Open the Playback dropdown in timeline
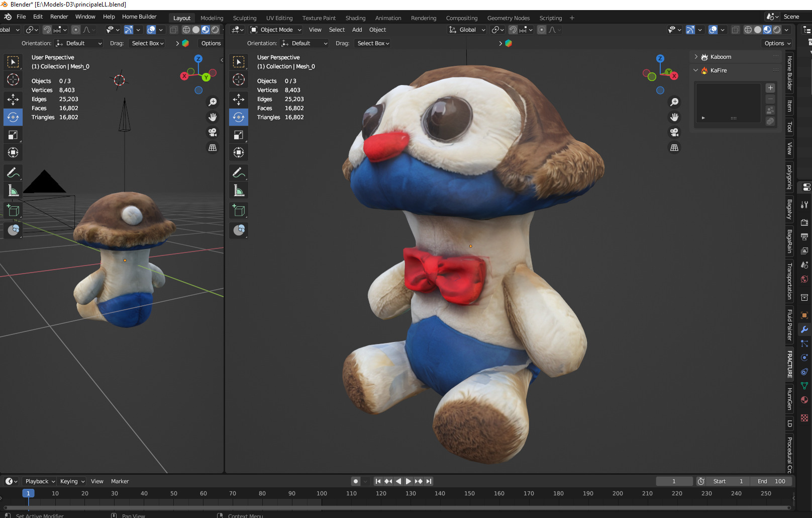Image resolution: width=812 pixels, height=518 pixels. coord(40,481)
